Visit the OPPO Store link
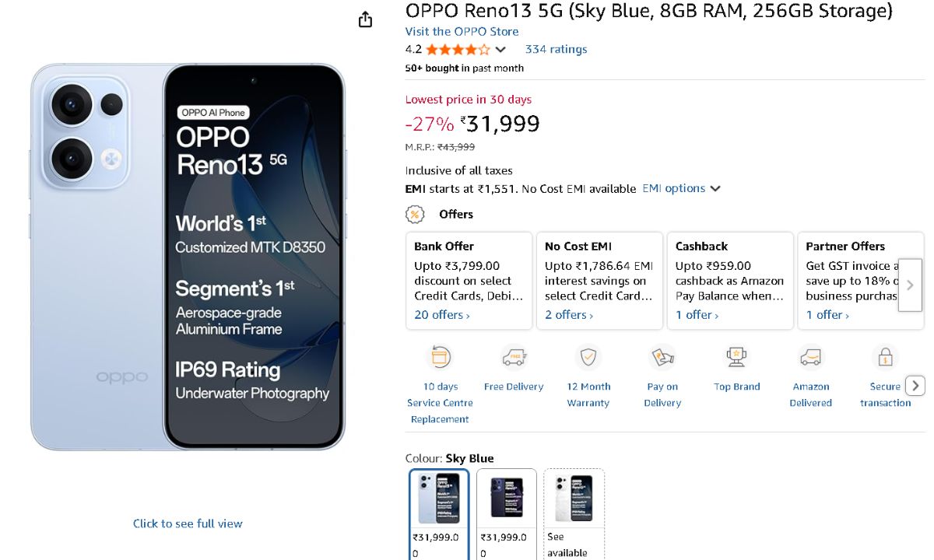 coord(462,32)
